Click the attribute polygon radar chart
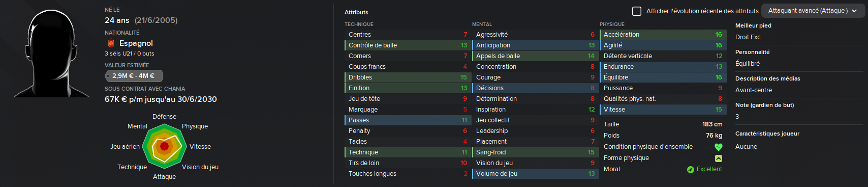 point(164,147)
